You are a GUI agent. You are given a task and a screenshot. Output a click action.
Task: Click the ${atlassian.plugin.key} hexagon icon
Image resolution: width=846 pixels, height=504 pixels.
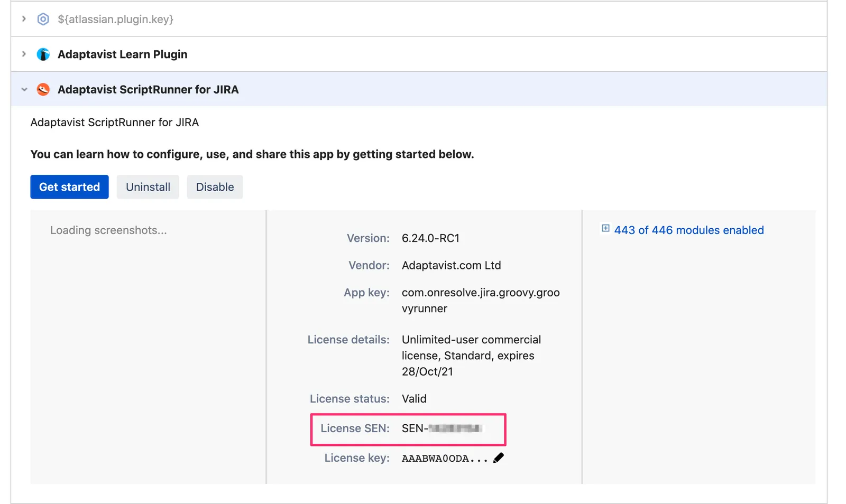click(x=43, y=19)
